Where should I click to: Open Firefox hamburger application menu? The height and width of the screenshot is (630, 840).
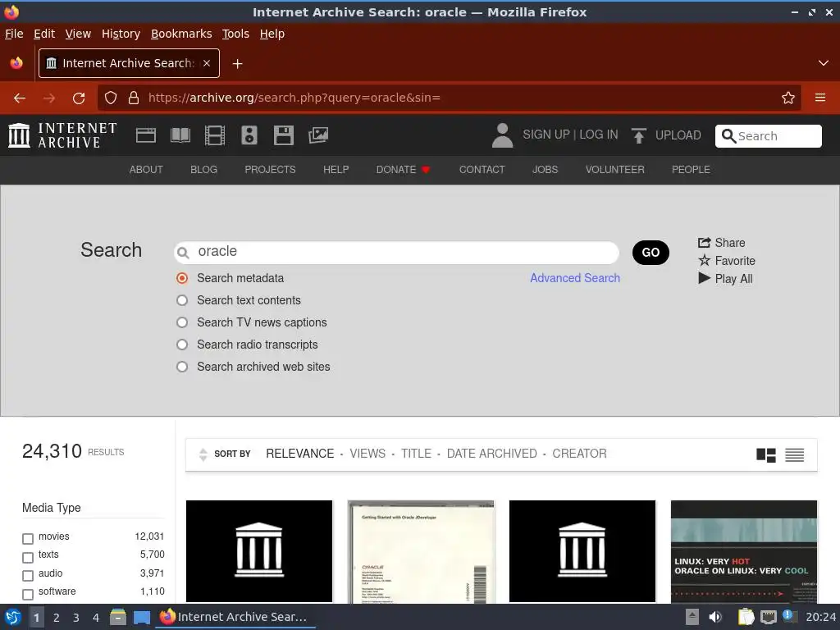[x=819, y=98]
